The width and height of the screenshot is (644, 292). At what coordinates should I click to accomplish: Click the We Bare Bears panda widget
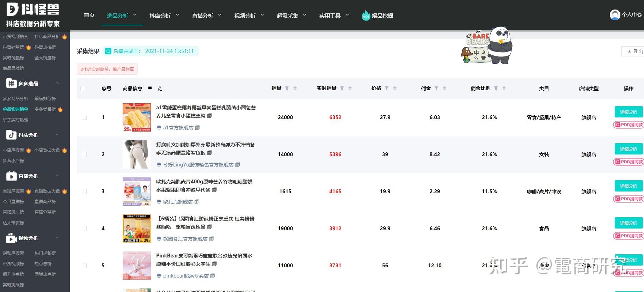coord(487,46)
